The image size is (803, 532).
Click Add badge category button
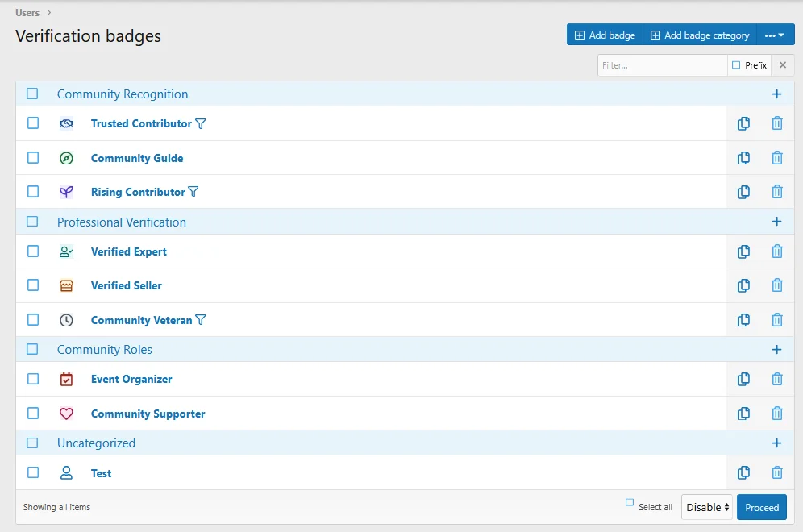[x=700, y=35]
